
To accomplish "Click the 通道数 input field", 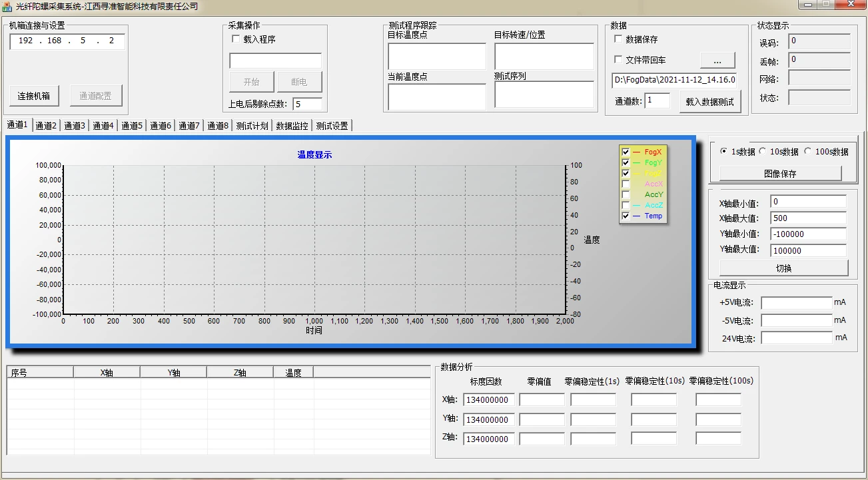I will coord(657,101).
